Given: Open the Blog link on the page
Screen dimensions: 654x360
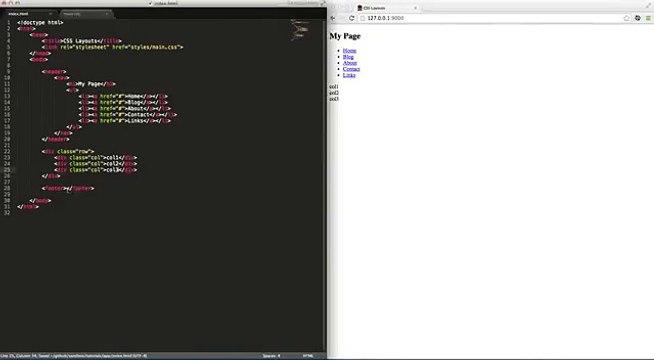Looking at the screenshot, I should [x=348, y=57].
